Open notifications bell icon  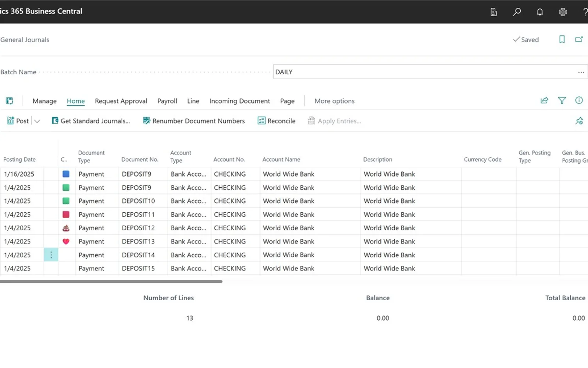pyautogui.click(x=539, y=12)
